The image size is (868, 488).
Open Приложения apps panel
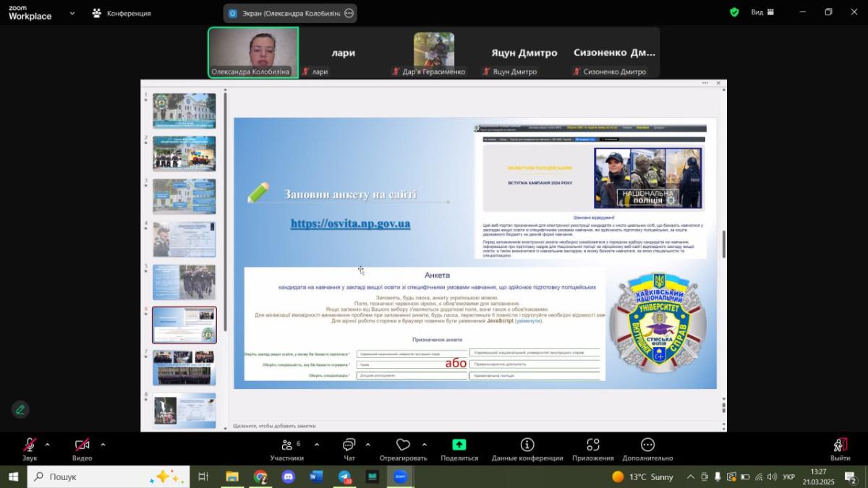[593, 448]
